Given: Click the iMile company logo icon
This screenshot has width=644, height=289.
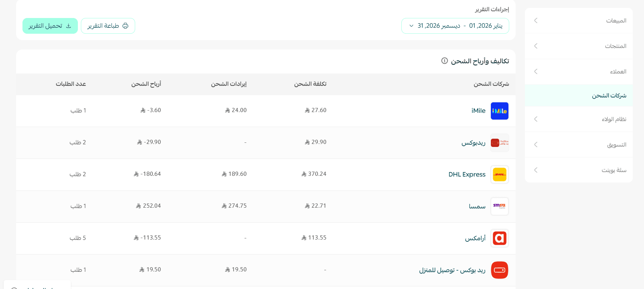Looking at the screenshot, I should tap(499, 111).
